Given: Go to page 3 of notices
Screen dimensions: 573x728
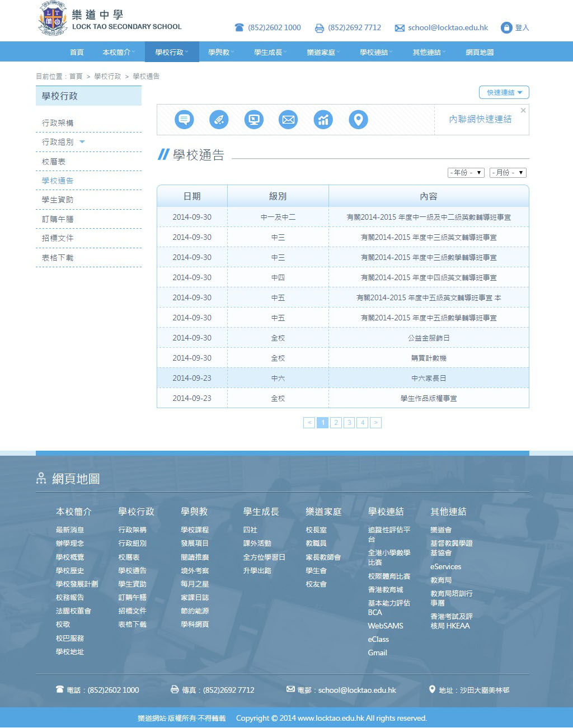Looking at the screenshot, I should point(349,423).
